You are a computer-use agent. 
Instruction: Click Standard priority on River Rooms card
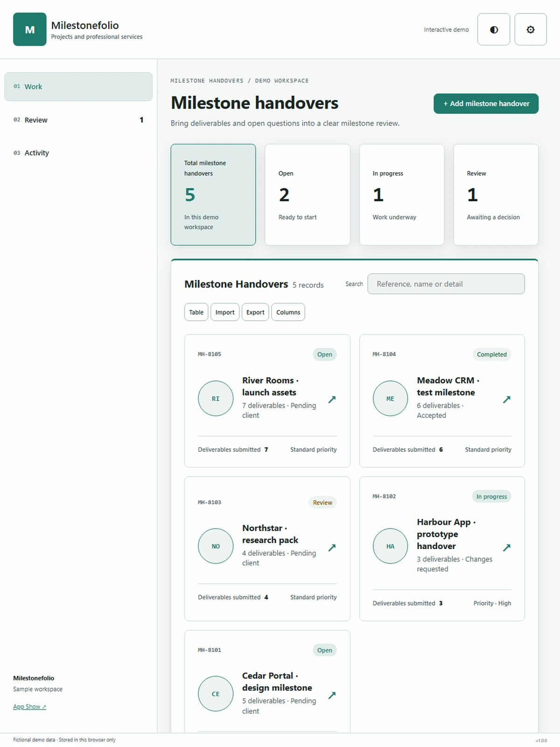point(314,450)
